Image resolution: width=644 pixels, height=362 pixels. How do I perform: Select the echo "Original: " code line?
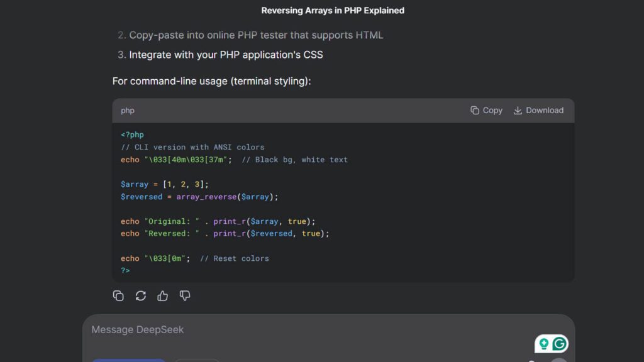click(218, 222)
